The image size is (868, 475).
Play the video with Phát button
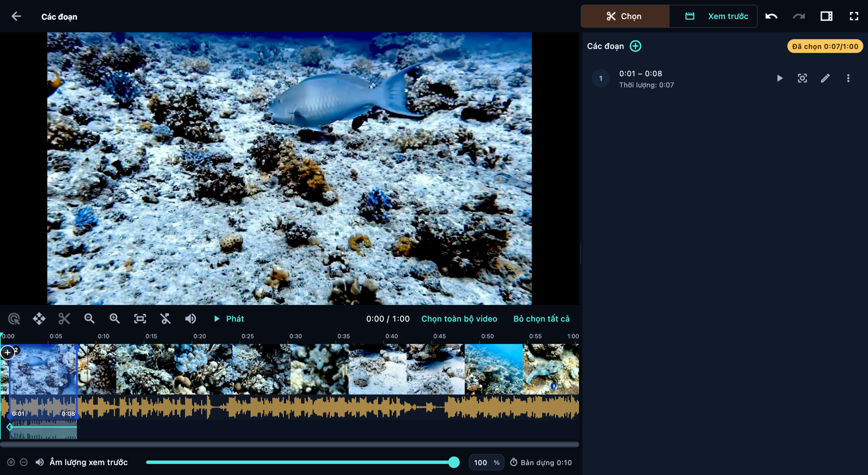[228, 319]
